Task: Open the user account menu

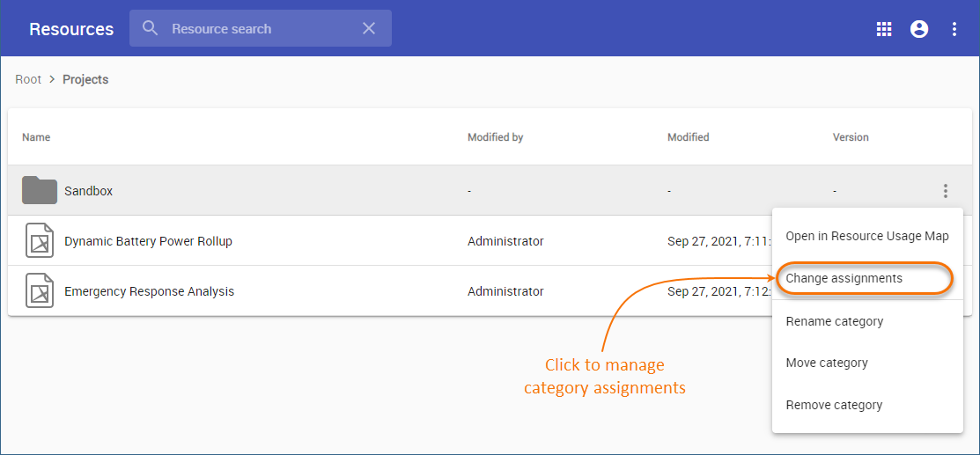Action: point(919,29)
